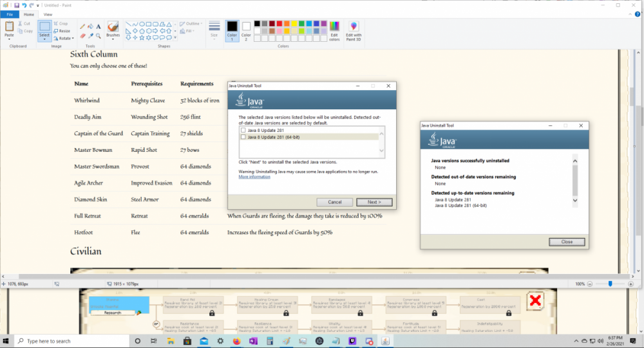Choose the Text tool
644x348 pixels.
(99, 27)
